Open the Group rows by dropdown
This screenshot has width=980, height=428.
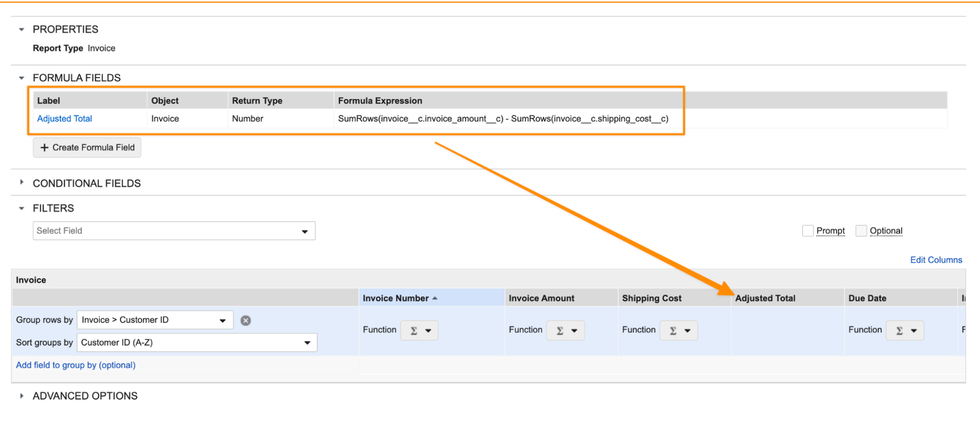point(154,320)
